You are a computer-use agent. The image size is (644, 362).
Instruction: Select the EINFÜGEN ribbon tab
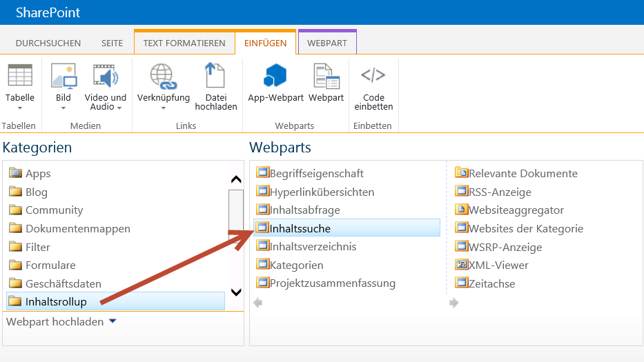click(x=265, y=43)
